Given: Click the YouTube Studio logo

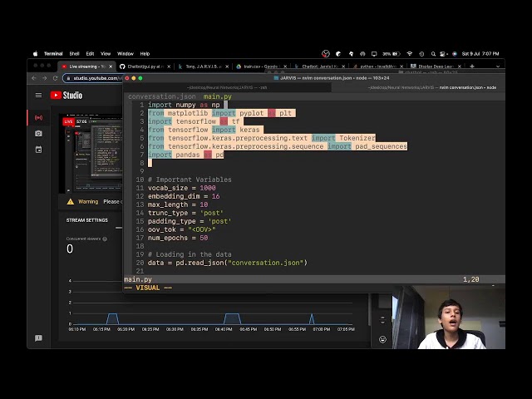Looking at the screenshot, I should pos(66,96).
